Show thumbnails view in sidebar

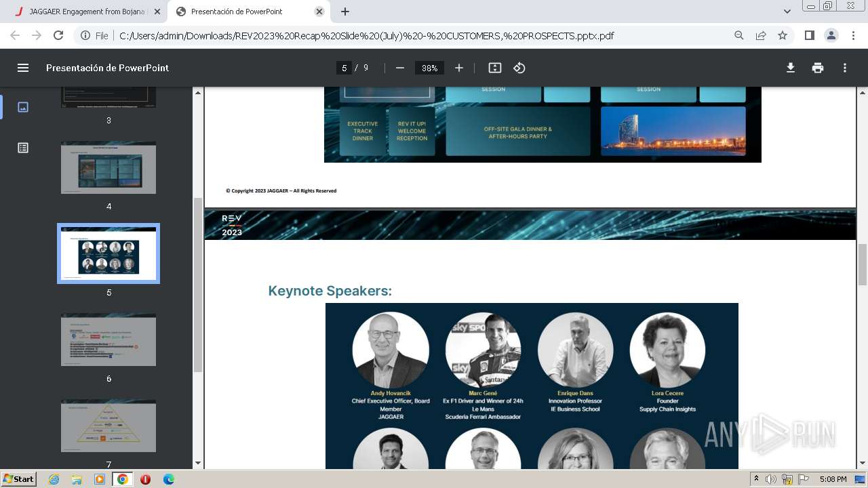(23, 107)
